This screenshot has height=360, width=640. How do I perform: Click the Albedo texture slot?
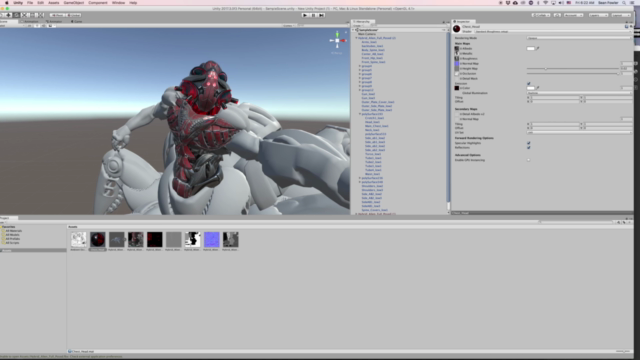(457, 49)
